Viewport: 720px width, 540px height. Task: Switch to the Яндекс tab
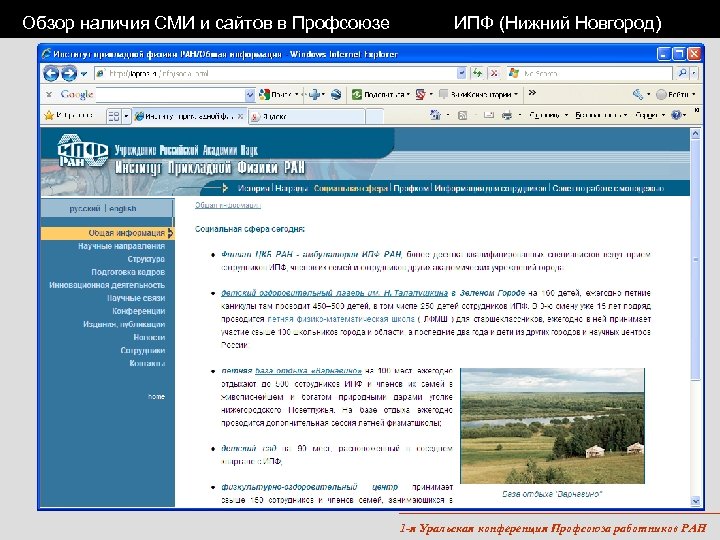[x=307, y=117]
